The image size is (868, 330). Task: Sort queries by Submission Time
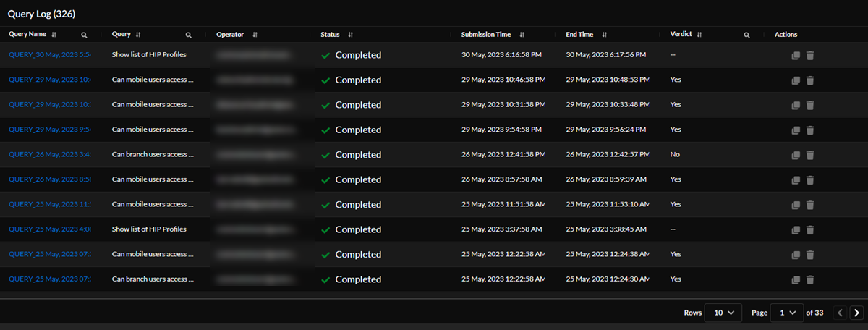click(x=522, y=35)
